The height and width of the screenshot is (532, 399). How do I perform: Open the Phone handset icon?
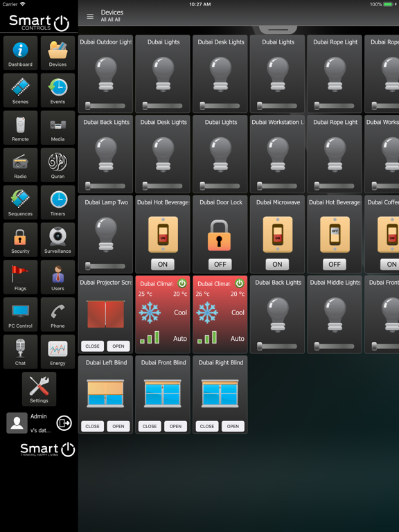coord(57,314)
